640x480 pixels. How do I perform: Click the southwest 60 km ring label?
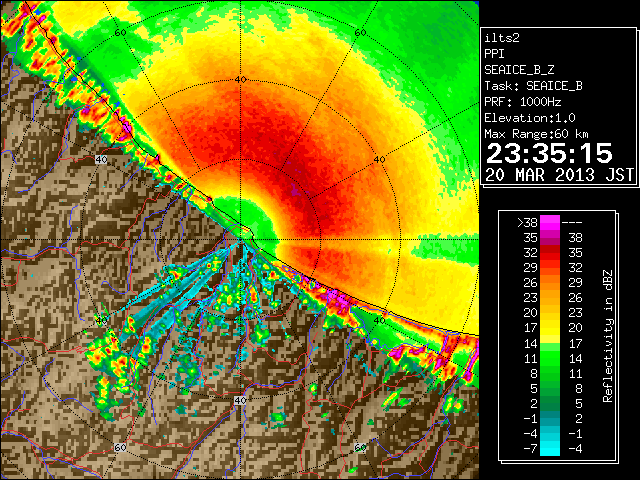[x=120, y=448]
